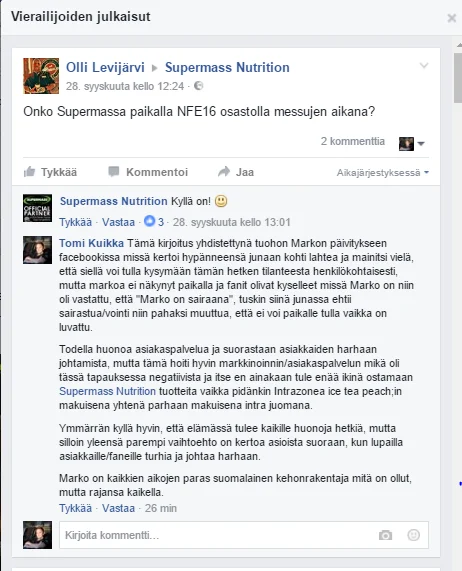Expand the post options chevron at top right

(424, 66)
